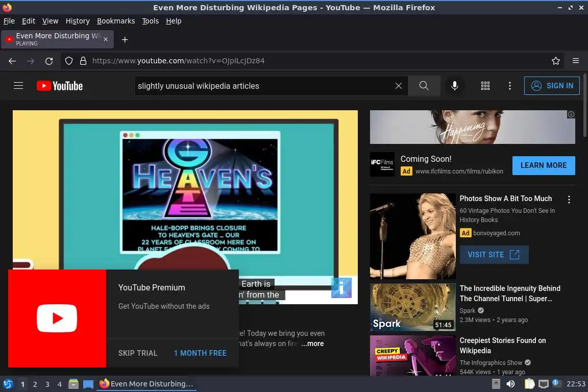The image size is (588, 392).
Task: Select the Firefox window taskbar entry
Action: click(146, 384)
